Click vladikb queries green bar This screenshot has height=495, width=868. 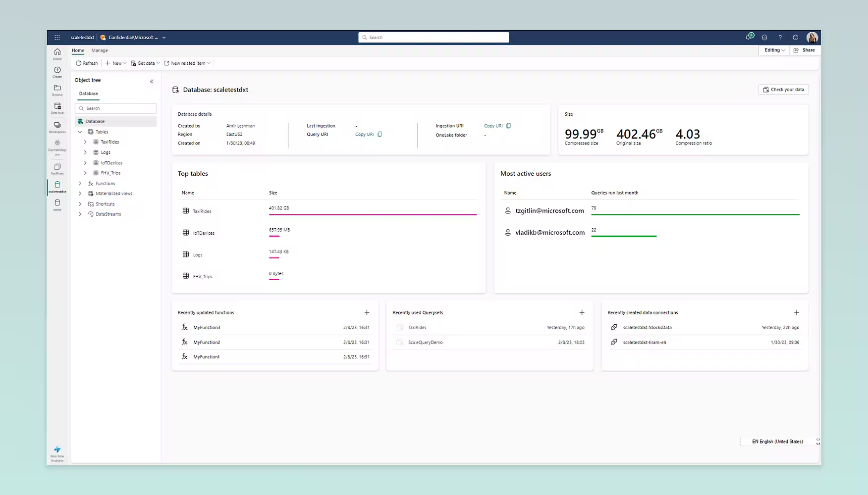(x=624, y=236)
